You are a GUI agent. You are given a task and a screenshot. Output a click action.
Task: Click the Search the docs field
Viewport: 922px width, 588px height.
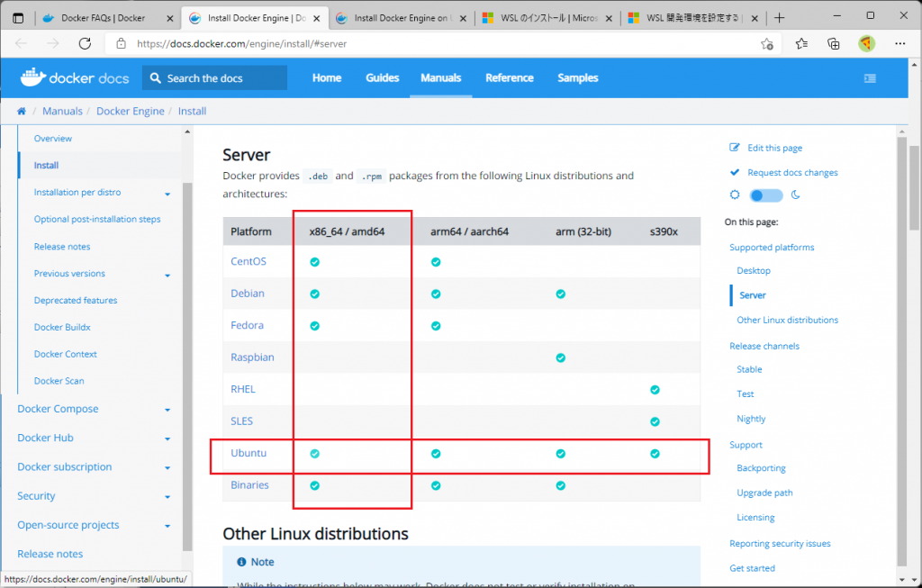(x=214, y=77)
